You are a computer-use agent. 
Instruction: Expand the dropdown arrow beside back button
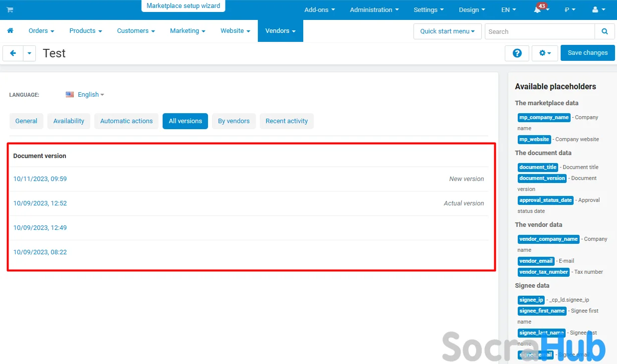[29, 53]
